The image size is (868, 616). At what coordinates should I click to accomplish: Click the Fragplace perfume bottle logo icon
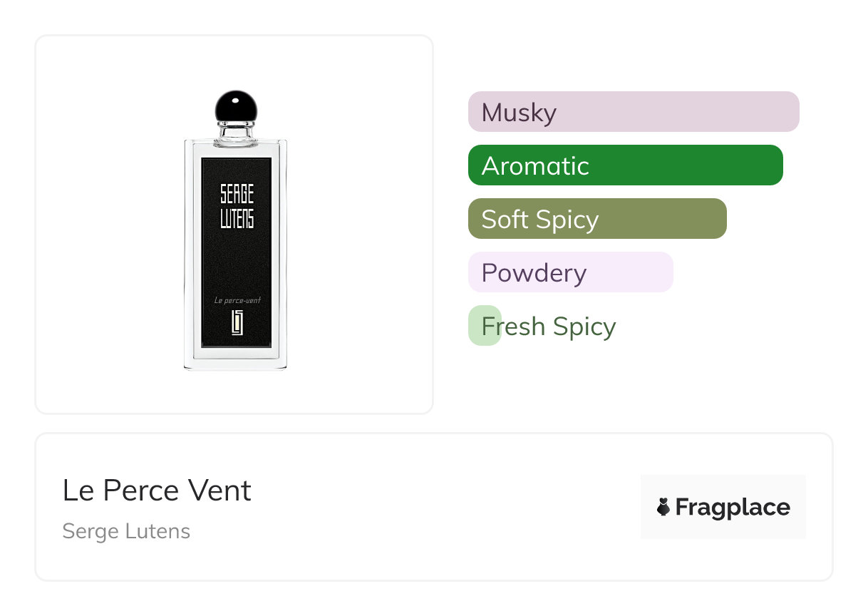663,507
